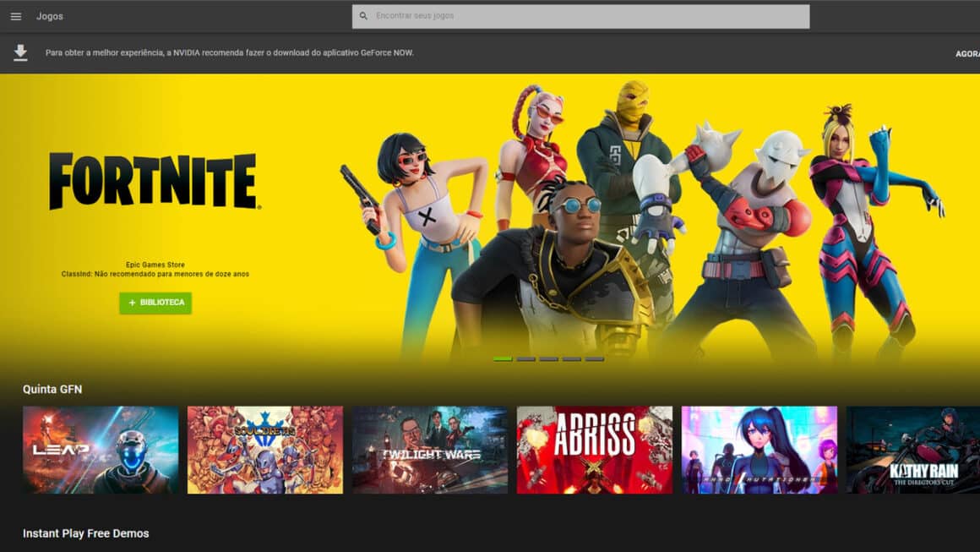Click the download icon in the NVIDIA banner
This screenshot has height=552, width=980.
pos(19,52)
